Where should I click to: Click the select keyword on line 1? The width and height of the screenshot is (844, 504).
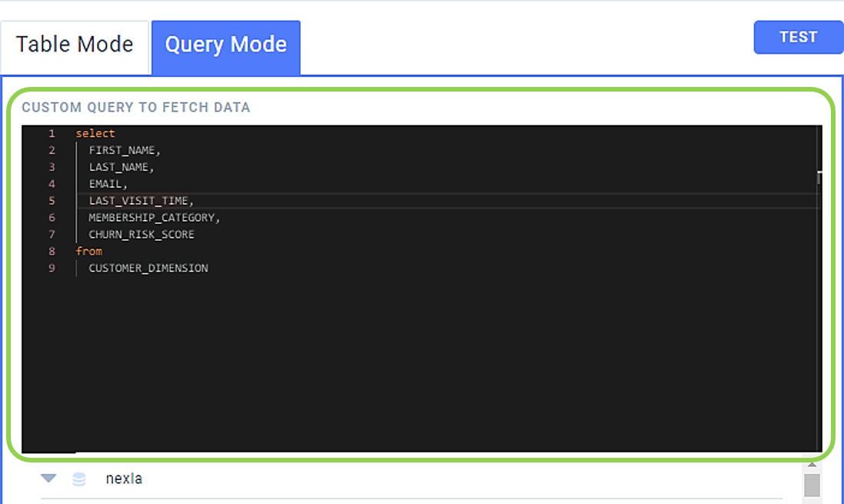point(95,133)
